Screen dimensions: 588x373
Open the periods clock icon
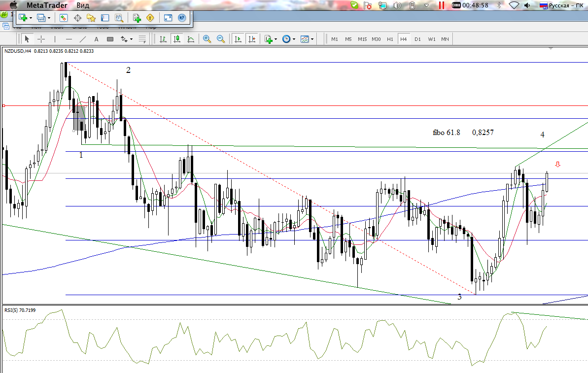[x=286, y=39]
